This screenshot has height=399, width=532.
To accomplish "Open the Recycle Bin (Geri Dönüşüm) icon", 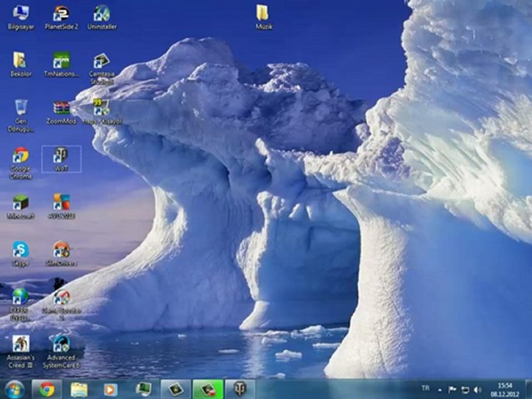I will click(x=21, y=115).
